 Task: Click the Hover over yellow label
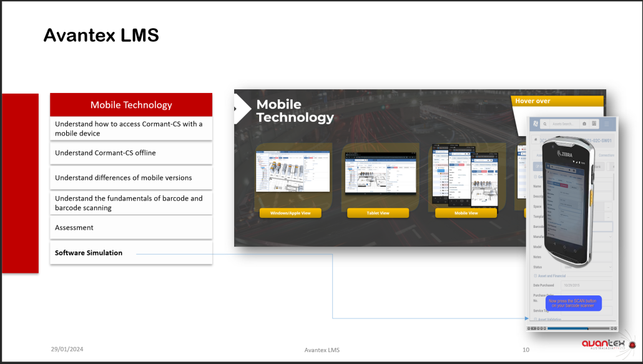point(557,101)
